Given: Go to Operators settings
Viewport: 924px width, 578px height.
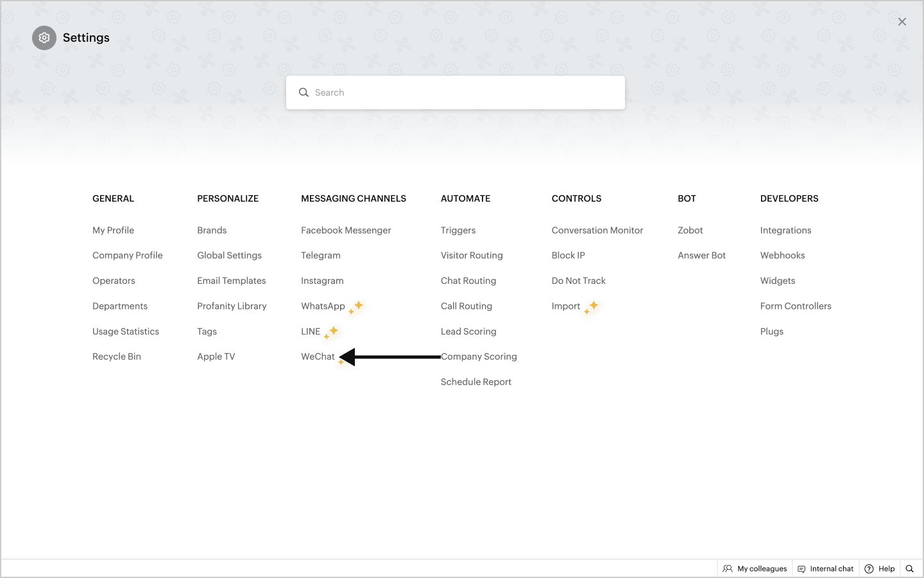Looking at the screenshot, I should tap(114, 281).
